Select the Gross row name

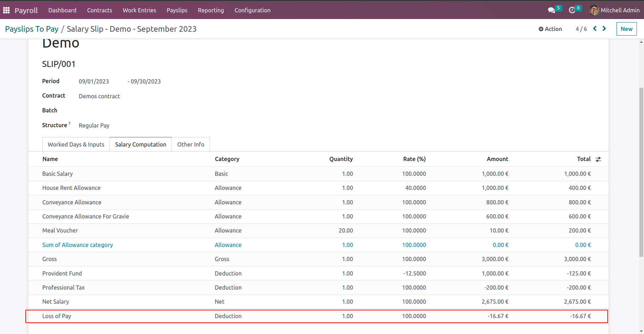coord(49,259)
